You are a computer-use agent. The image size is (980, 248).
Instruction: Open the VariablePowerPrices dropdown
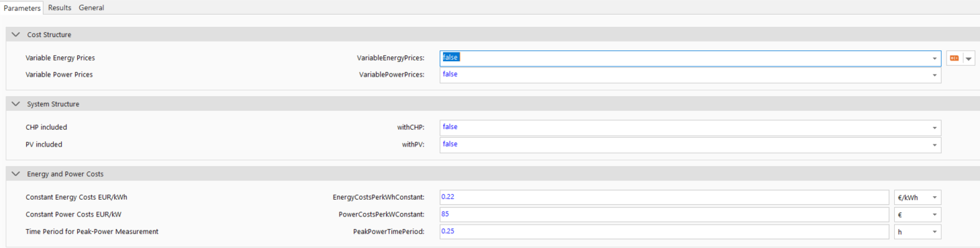tap(934, 75)
